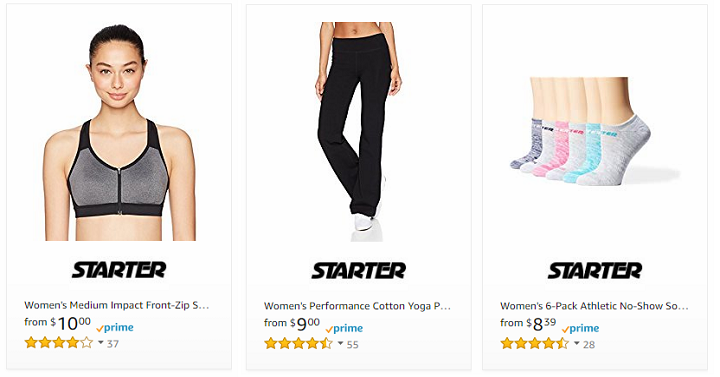Click the Prime badge beside the $10.00 price
The height and width of the screenshot is (377, 720).
tap(115, 328)
